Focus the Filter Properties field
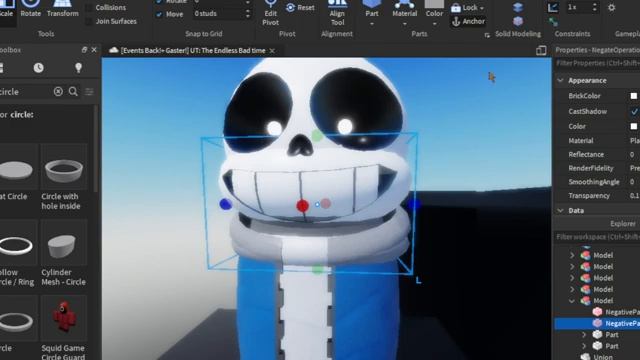640x360 pixels. point(597,63)
